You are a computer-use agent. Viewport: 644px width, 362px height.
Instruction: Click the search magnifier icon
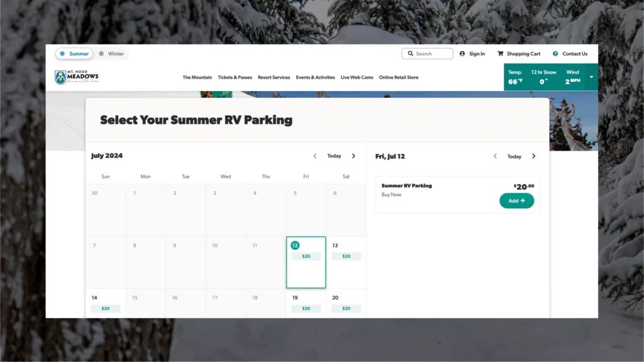point(410,53)
